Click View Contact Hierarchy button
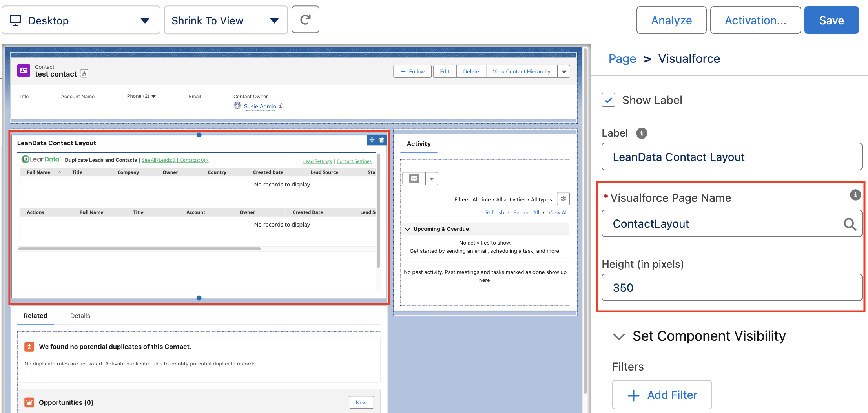The width and height of the screenshot is (868, 413). coord(522,71)
